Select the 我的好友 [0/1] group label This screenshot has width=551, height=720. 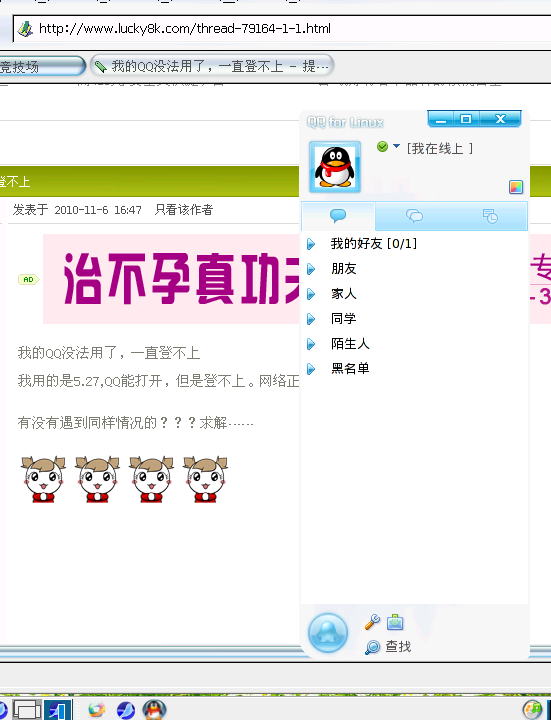click(x=374, y=243)
